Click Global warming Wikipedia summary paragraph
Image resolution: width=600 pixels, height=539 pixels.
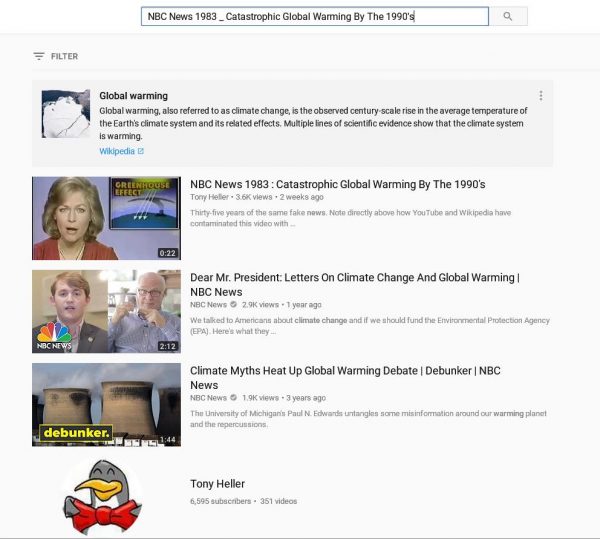[313, 124]
